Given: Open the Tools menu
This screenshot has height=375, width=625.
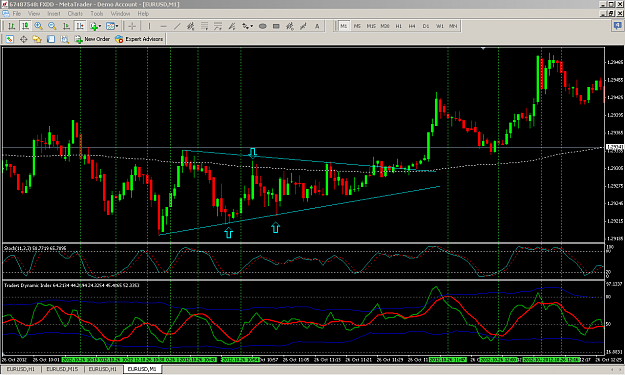Looking at the screenshot, I should point(97,14).
